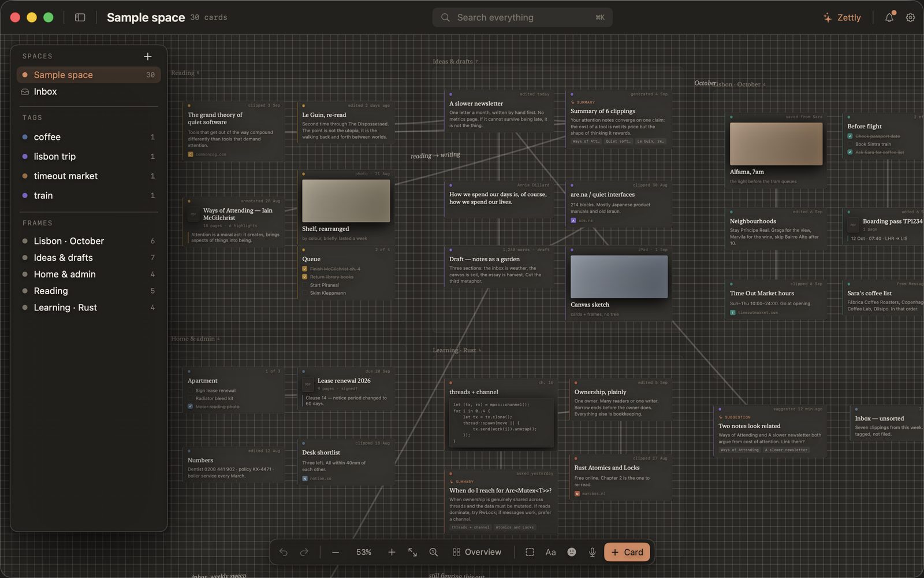Filter by the train tag
924x578 pixels.
tap(88, 195)
